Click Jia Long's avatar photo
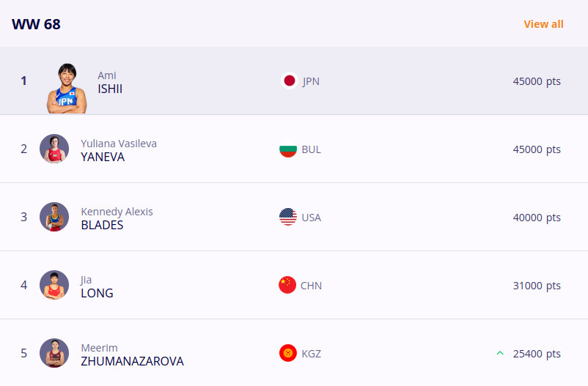This screenshot has width=588, height=386. 54,285
